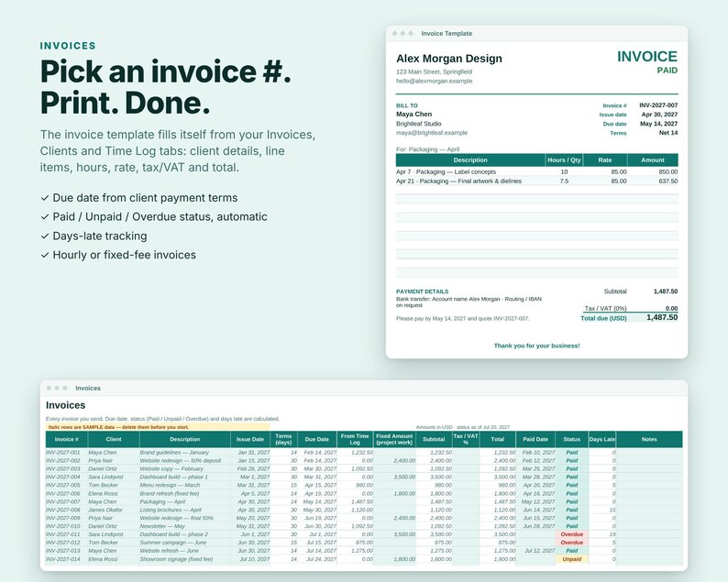Click the 'Status' column header
This screenshot has width=728, height=582.
(571, 439)
